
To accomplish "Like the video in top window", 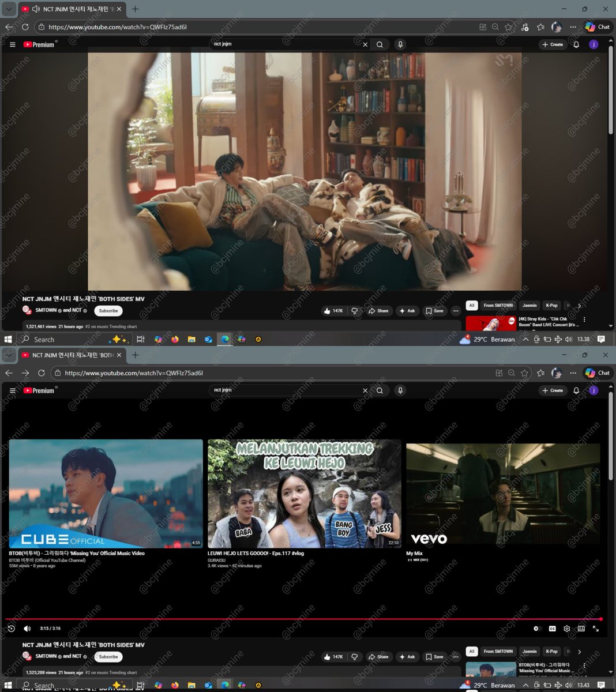I will click(x=333, y=311).
